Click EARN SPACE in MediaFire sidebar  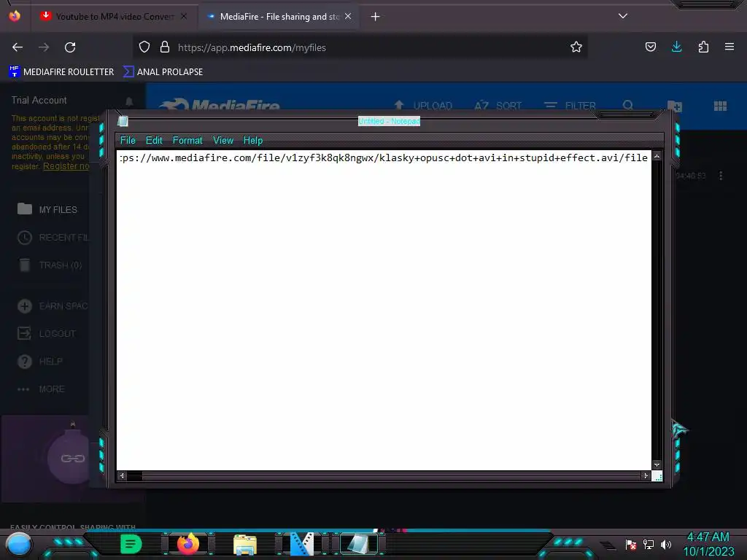tap(53, 306)
